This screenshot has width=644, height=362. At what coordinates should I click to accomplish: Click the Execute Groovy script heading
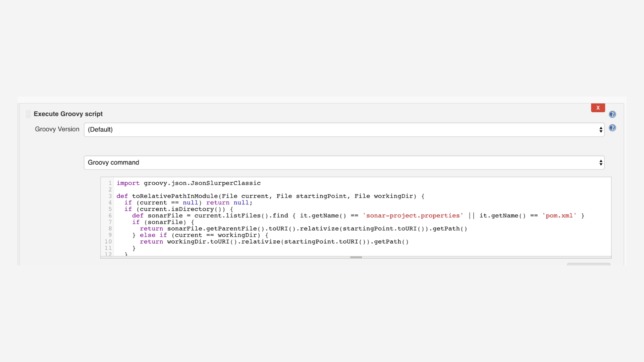68,114
